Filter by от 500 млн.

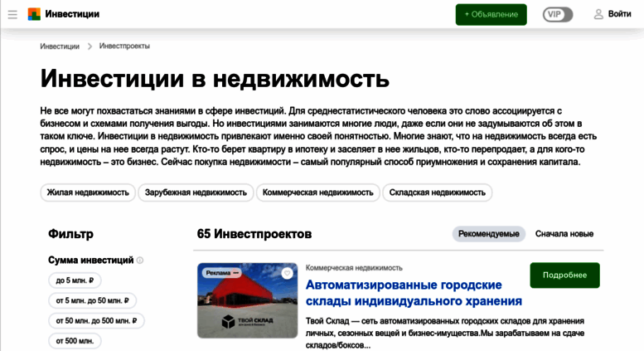click(x=75, y=341)
